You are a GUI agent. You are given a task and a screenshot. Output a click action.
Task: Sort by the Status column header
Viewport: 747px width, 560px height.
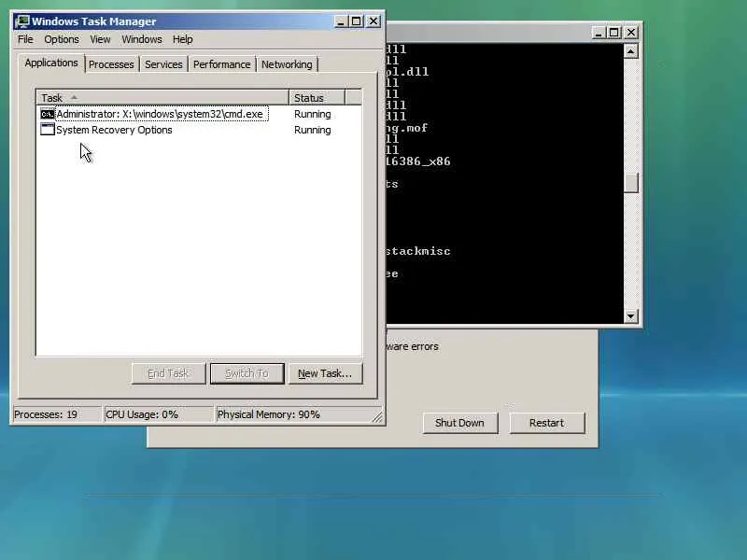click(x=317, y=98)
